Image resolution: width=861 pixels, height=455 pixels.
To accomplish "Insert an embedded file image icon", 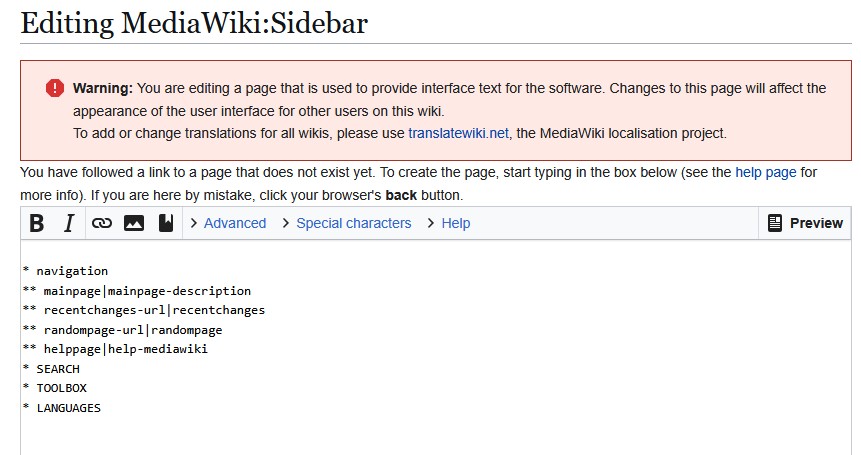I will (x=134, y=223).
